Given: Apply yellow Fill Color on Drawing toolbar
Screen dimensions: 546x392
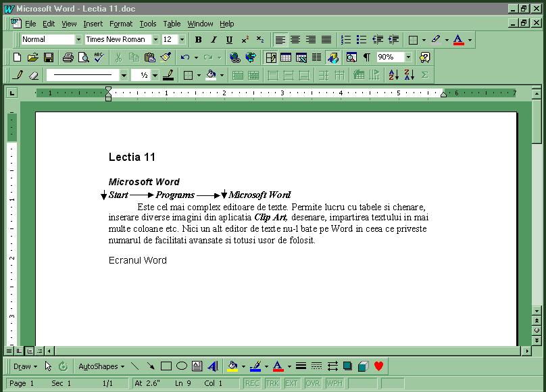Looking at the screenshot, I should [x=232, y=366].
